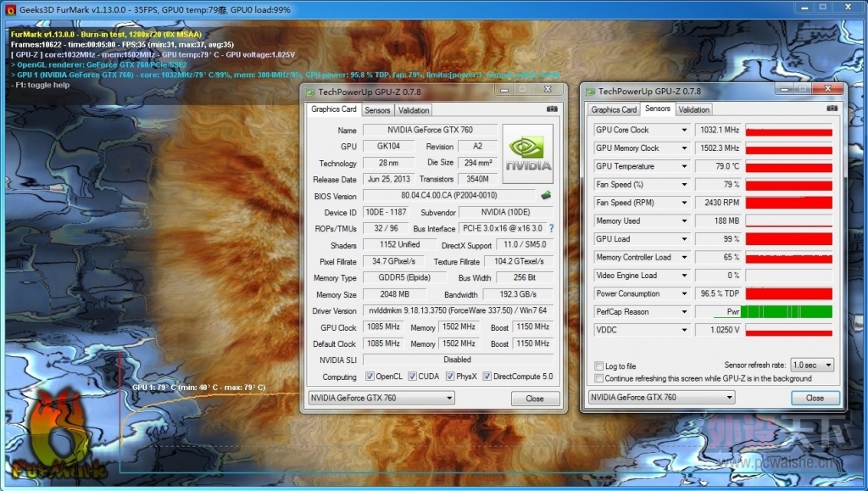
Task: Click the Memory Used graph bar
Action: (789, 221)
